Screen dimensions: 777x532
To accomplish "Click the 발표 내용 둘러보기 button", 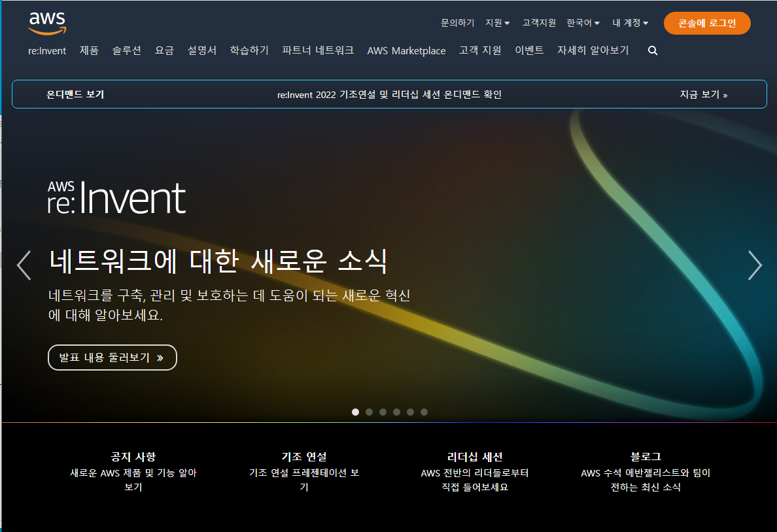I will click(x=112, y=357).
